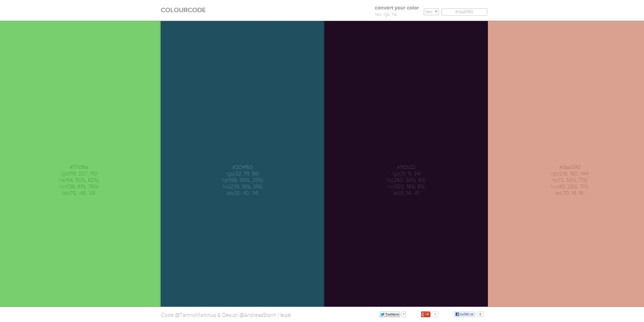Click the hcl(235, 18%, 31%) value

242,186
